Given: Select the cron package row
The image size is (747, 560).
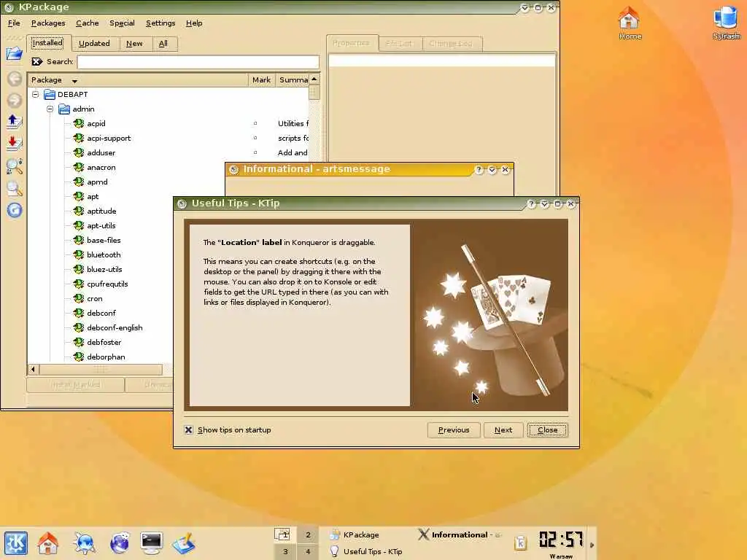Looking at the screenshot, I should click(x=94, y=298).
